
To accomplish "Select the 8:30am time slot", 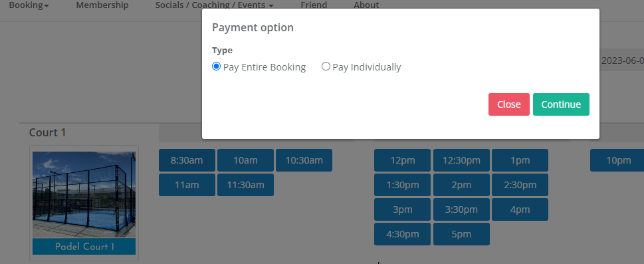I will [187, 160].
